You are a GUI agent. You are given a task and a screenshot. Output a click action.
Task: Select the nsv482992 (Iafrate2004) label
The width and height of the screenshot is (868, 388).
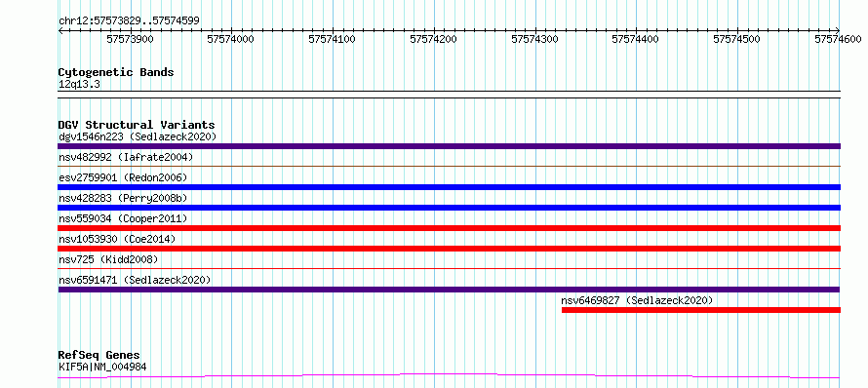[126, 157]
